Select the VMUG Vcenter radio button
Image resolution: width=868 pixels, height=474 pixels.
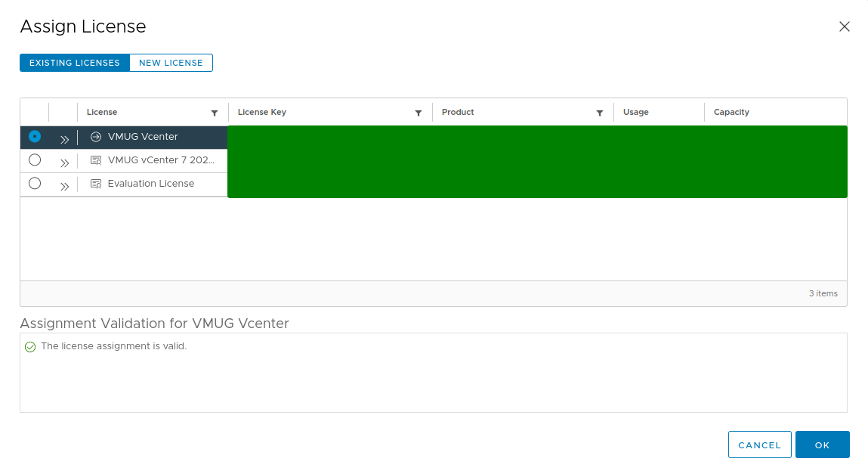pos(34,137)
